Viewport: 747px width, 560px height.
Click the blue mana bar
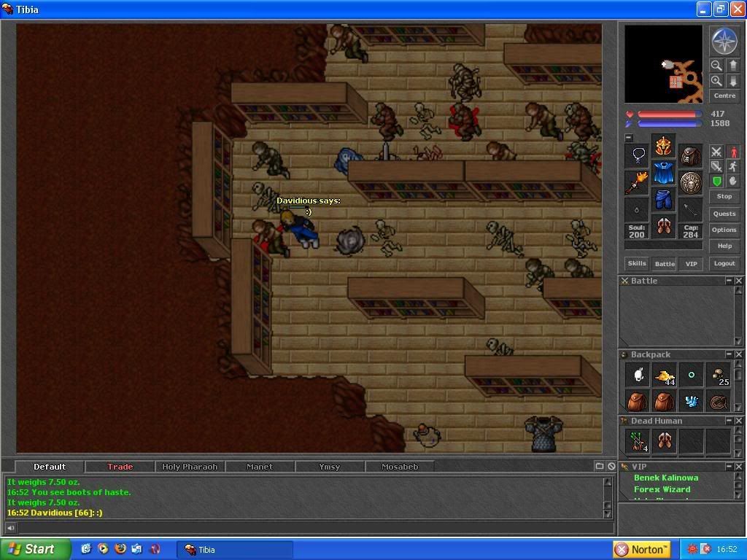tap(670, 124)
